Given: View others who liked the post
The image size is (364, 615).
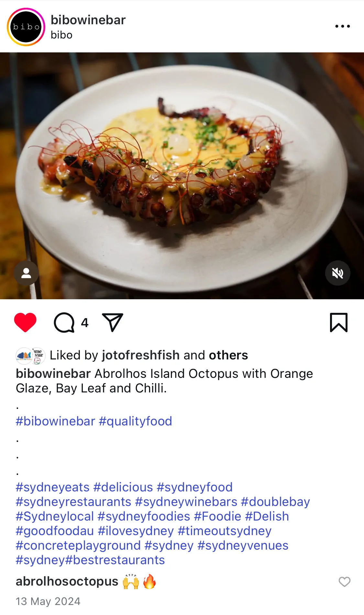Looking at the screenshot, I should (228, 355).
